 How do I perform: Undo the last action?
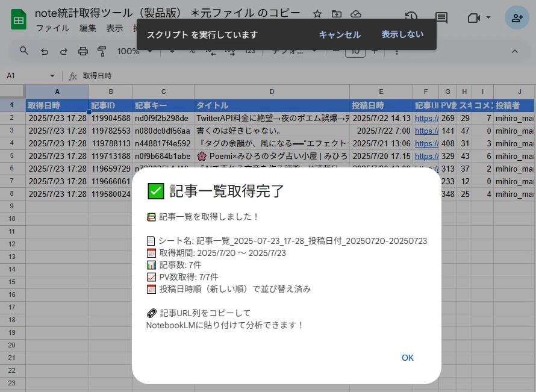[45, 51]
